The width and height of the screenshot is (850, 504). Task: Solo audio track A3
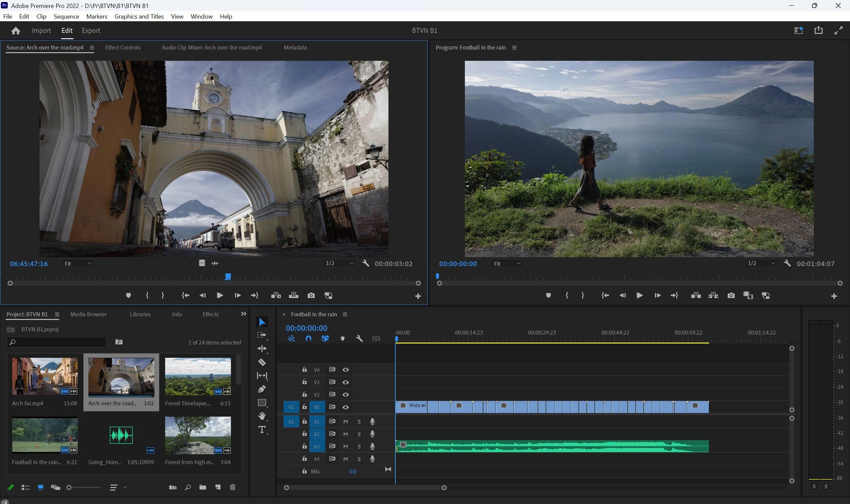pyautogui.click(x=359, y=447)
